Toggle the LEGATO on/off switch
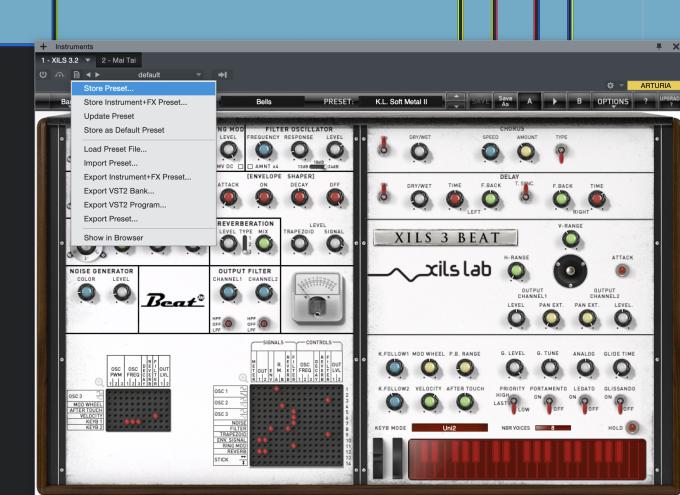 [584, 405]
